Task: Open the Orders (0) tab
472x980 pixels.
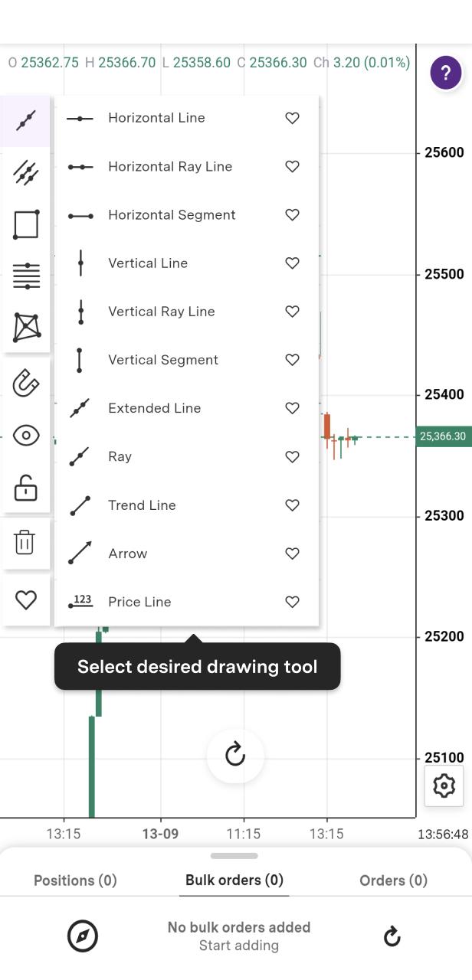Action: 393,880
